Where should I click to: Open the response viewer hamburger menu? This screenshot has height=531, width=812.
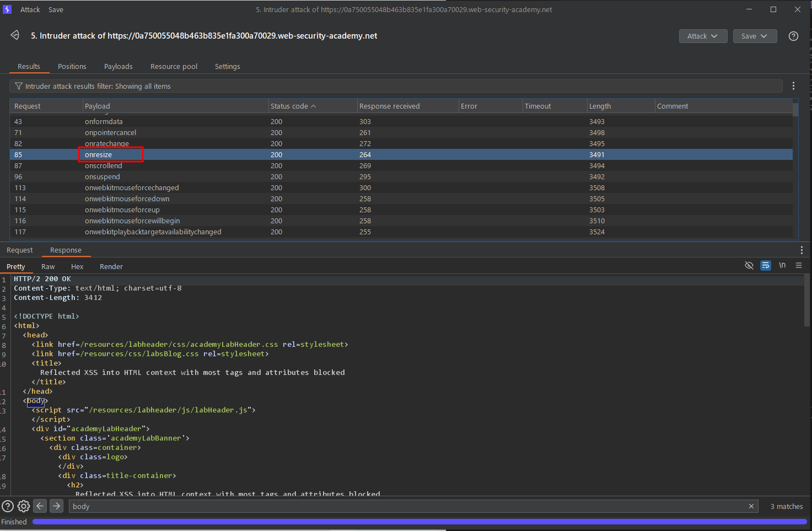pos(798,265)
